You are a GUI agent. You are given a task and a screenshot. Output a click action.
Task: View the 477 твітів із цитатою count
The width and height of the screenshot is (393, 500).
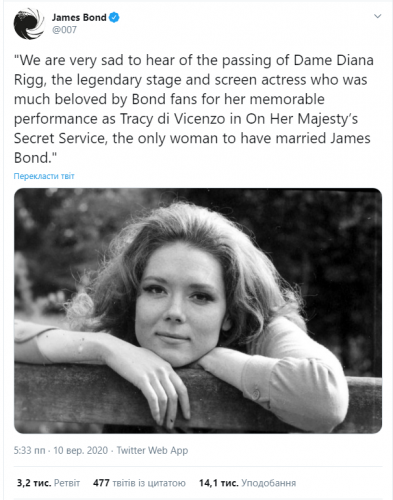[x=139, y=483]
